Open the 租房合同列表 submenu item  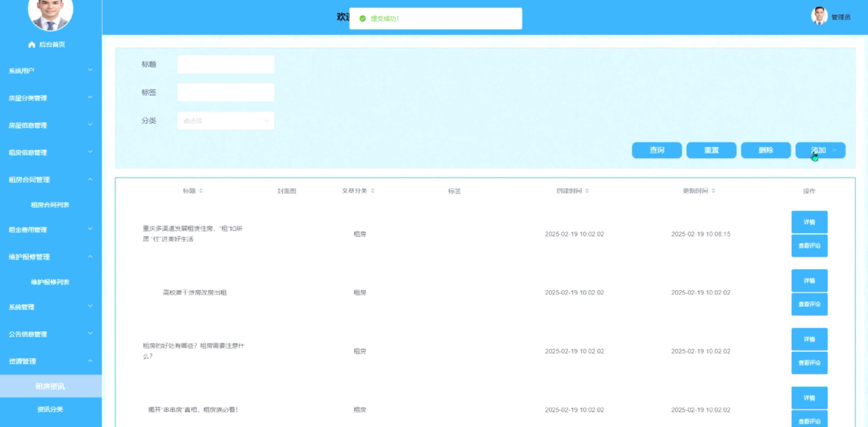click(50, 204)
